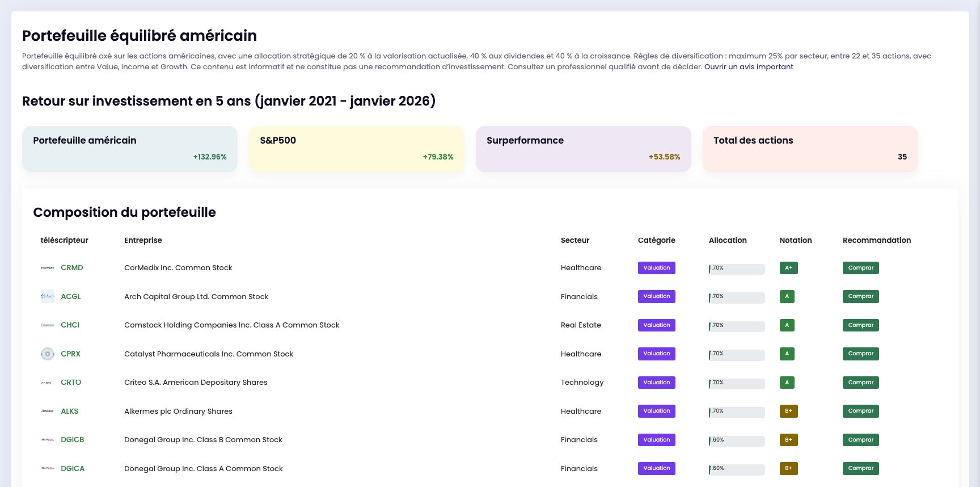980x487 pixels.
Task: Click the Criteo logo icon
Action: 48,383
